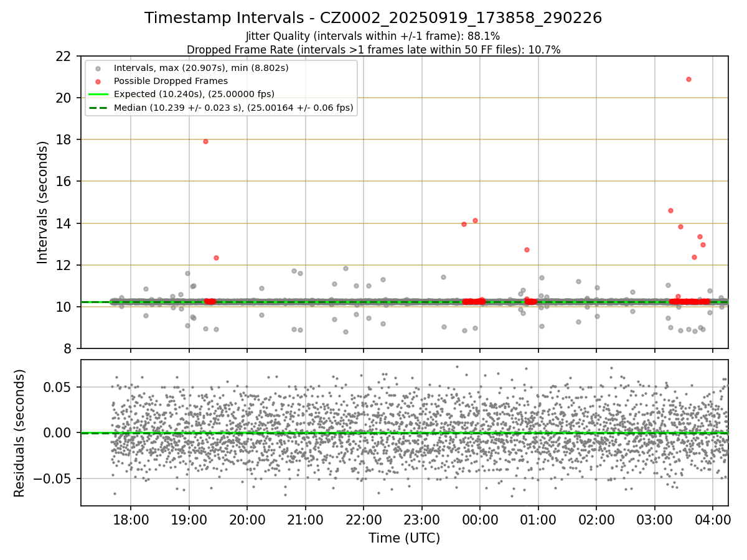Click x-axis tick label '00:00'
This screenshot has height=560, width=747.
[x=480, y=520]
